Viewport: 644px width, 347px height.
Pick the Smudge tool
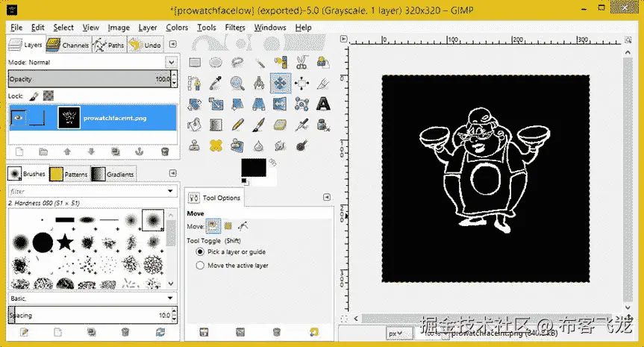tap(281, 146)
